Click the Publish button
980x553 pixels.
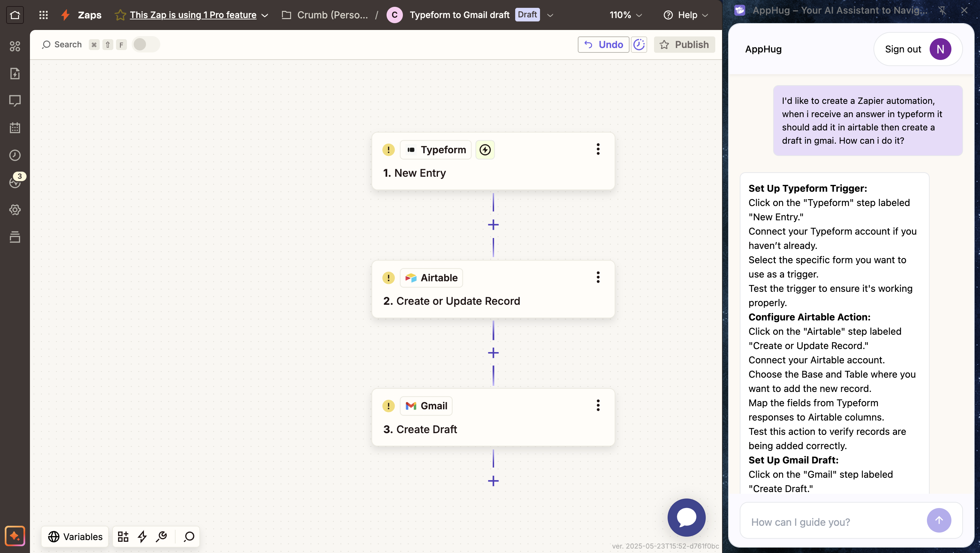point(684,45)
